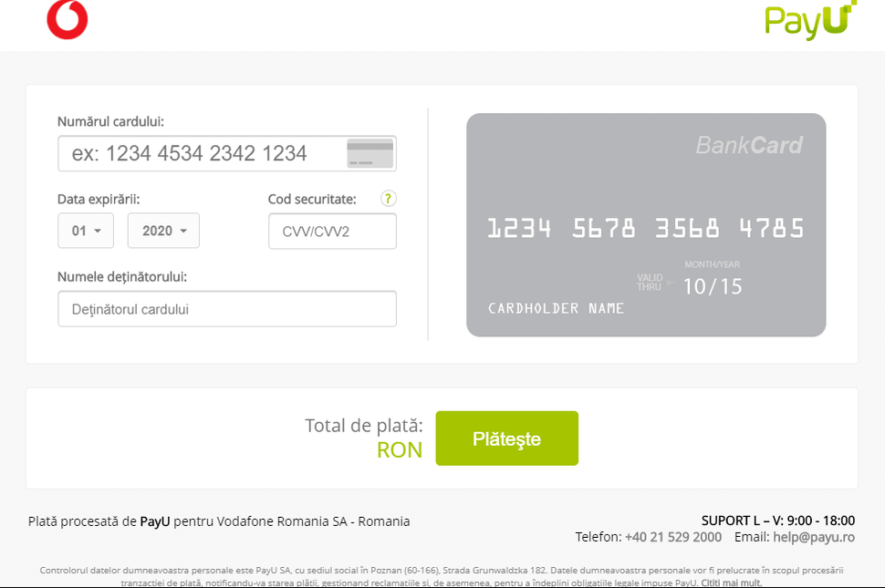Expand the expiry year dropdown showing 2020
Viewport: 885px width, 588px height.
point(163,231)
